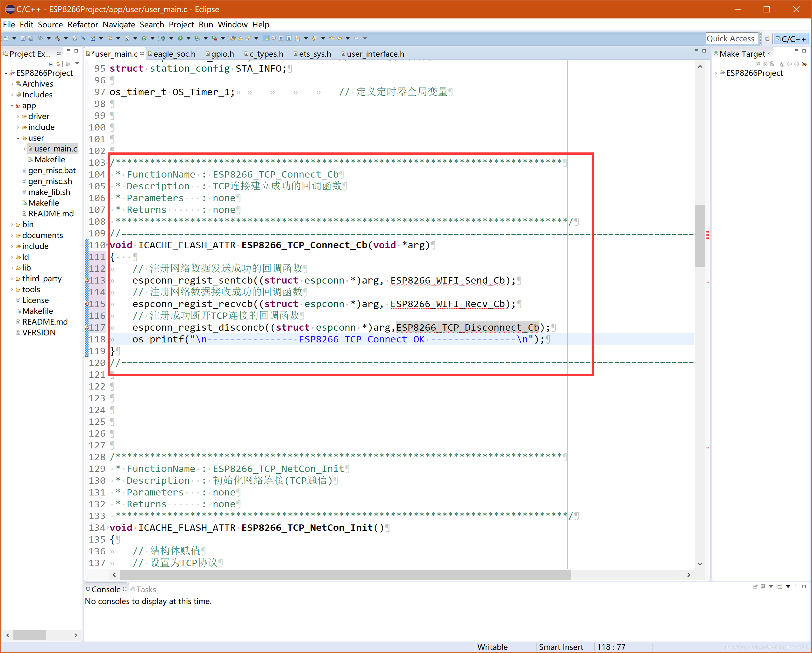Expand the bin folder in Project Explorer
Viewport: 812px width, 653px height.
(x=12, y=225)
